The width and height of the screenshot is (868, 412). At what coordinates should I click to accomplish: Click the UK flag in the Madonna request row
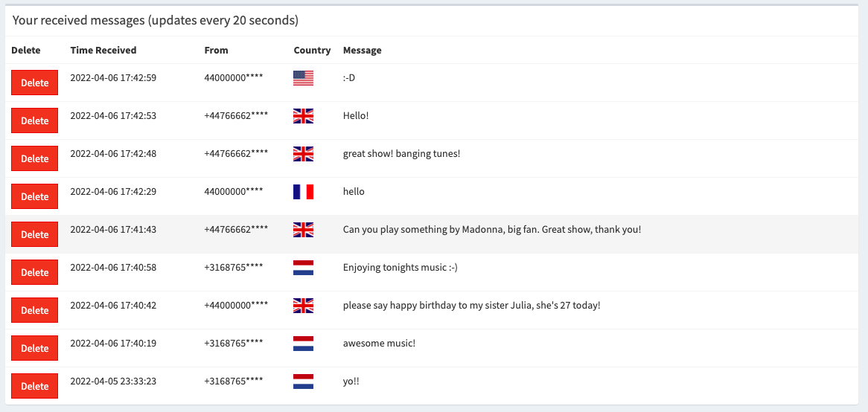pos(304,230)
